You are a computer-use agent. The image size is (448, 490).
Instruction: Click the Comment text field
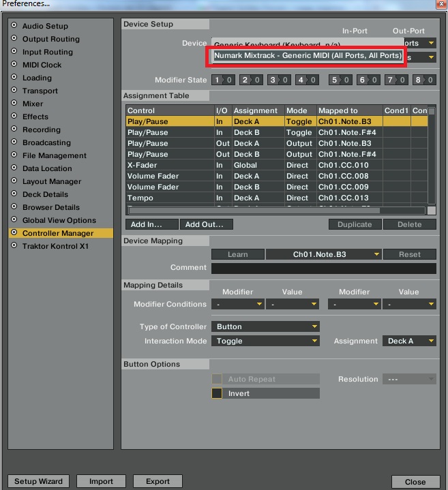coord(324,269)
